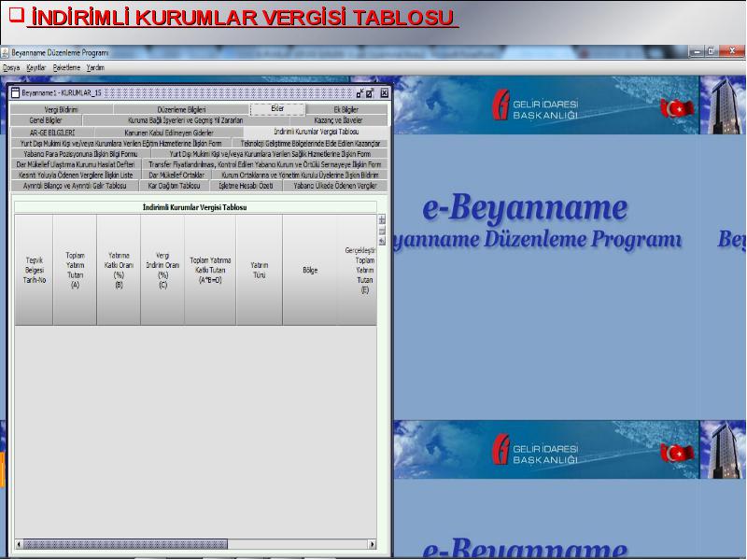
Task: Select the İndirimli Kurumlar Vergisi Tablosu tab
Action: (316, 132)
